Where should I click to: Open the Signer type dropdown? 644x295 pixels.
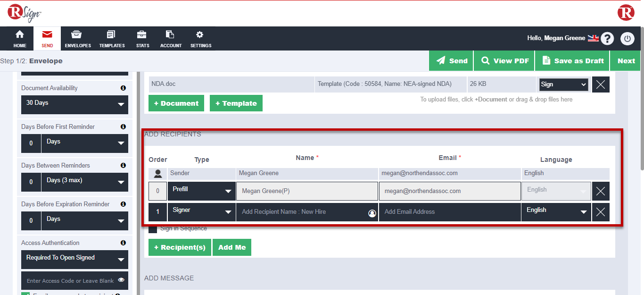click(201, 212)
